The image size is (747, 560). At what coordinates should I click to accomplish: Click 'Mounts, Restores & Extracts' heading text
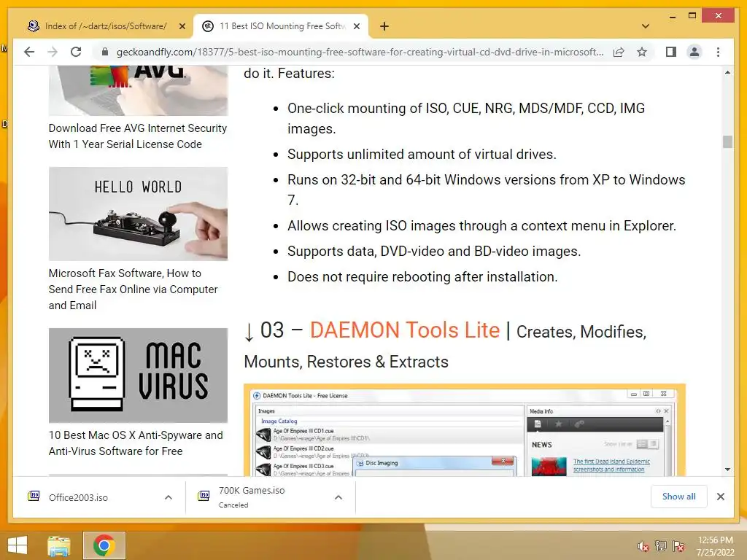point(346,362)
